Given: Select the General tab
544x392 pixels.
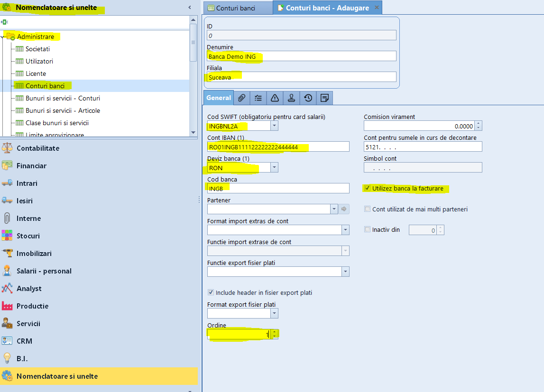Looking at the screenshot, I should pyautogui.click(x=219, y=98).
